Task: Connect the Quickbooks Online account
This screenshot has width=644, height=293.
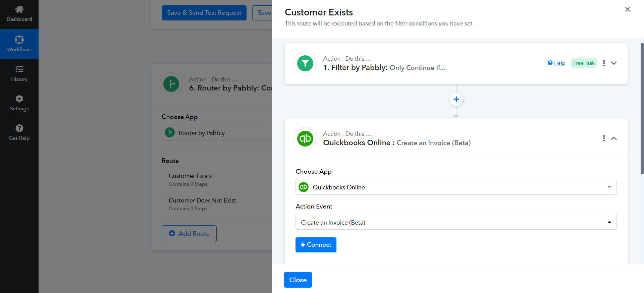Action: tap(316, 245)
